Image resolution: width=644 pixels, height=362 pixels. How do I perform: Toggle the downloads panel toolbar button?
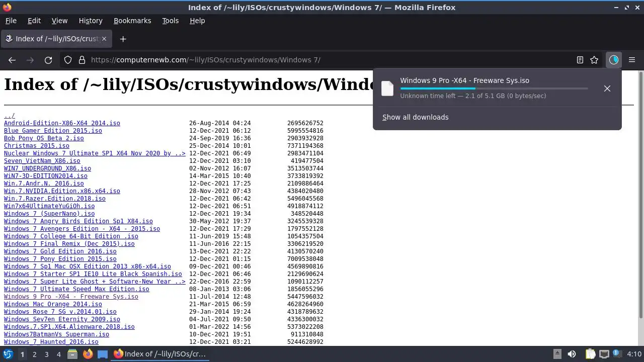pyautogui.click(x=614, y=60)
